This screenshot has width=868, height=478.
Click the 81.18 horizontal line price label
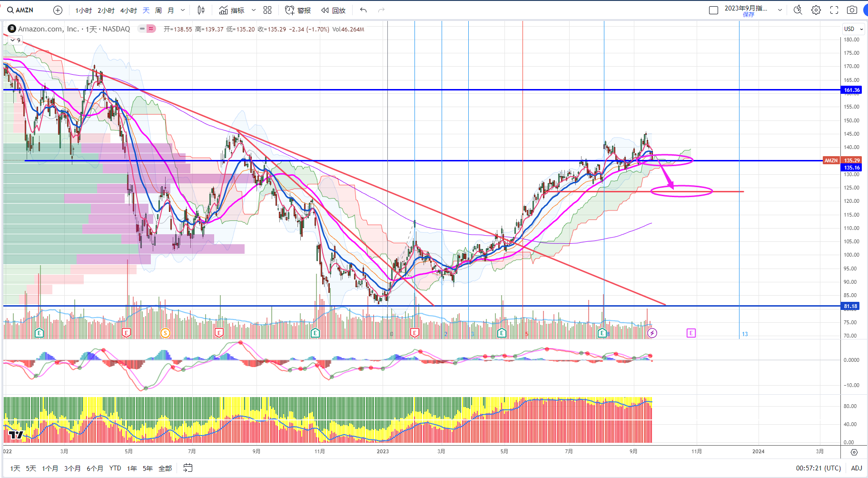click(x=850, y=306)
